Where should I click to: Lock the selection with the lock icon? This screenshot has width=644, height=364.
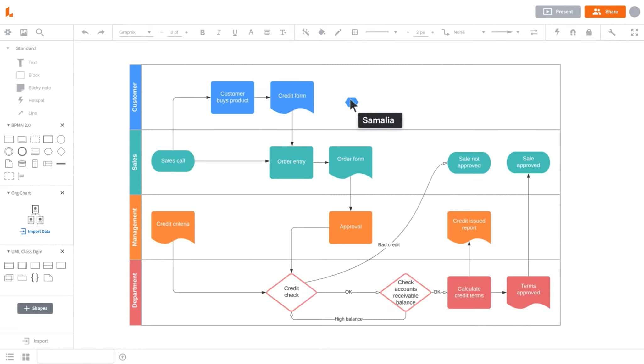(589, 32)
